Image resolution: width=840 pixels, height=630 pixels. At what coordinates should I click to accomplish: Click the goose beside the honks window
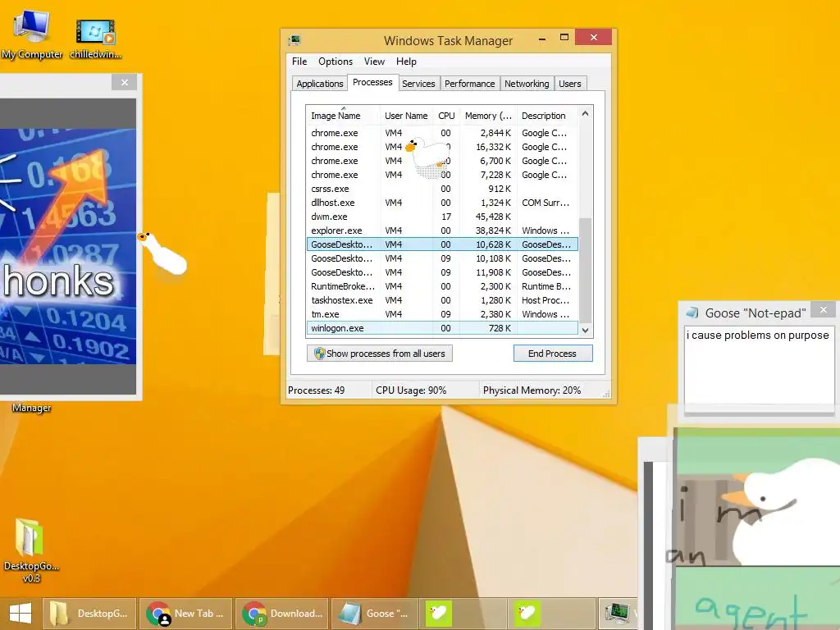[x=162, y=253]
